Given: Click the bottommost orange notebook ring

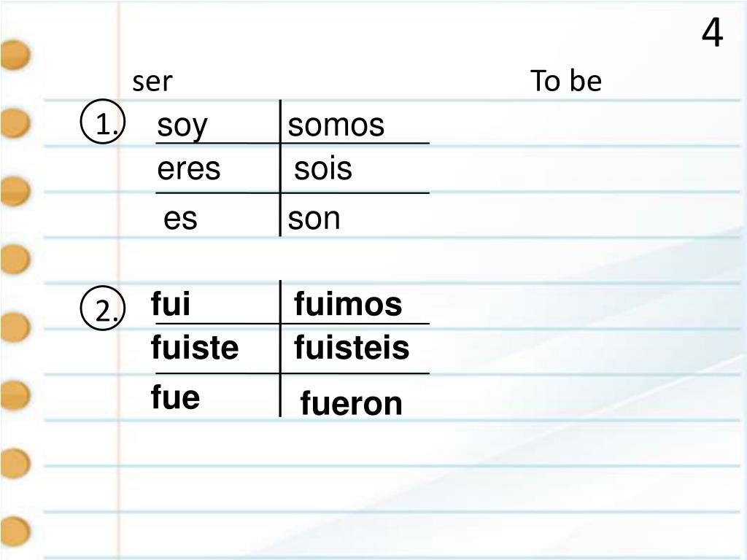Looking at the screenshot, I should (15, 531).
